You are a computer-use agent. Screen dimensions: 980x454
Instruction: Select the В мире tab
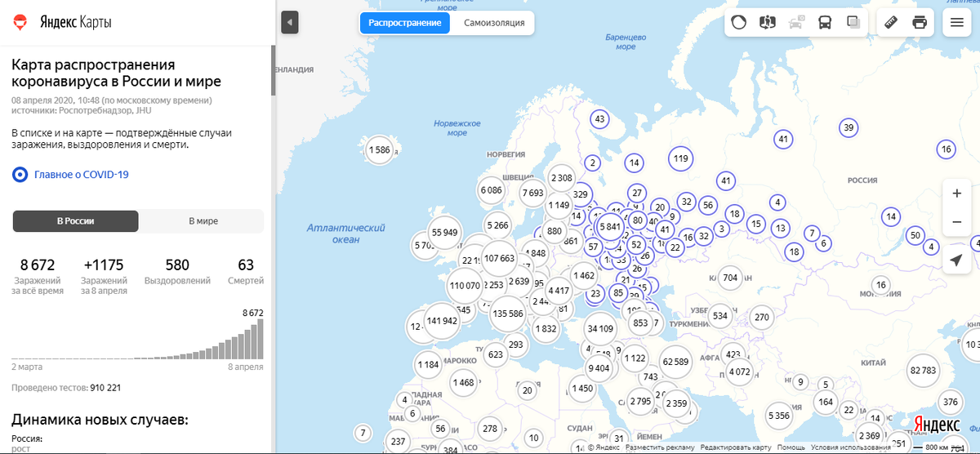point(203,221)
